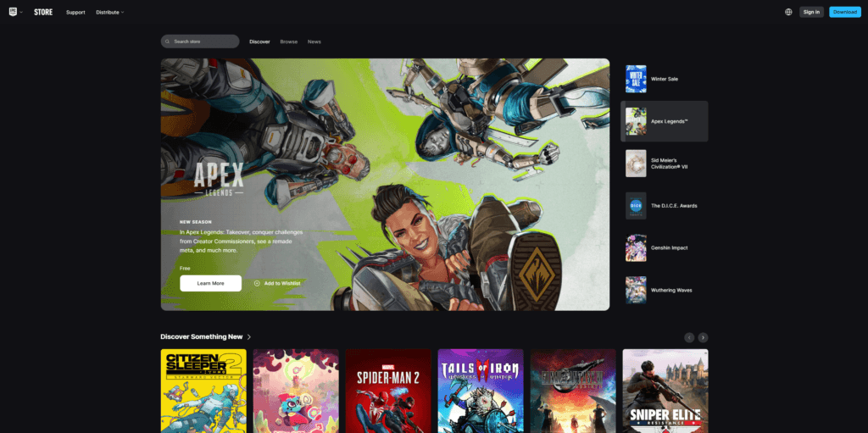
Task: Focus the Search store input field
Action: [200, 42]
